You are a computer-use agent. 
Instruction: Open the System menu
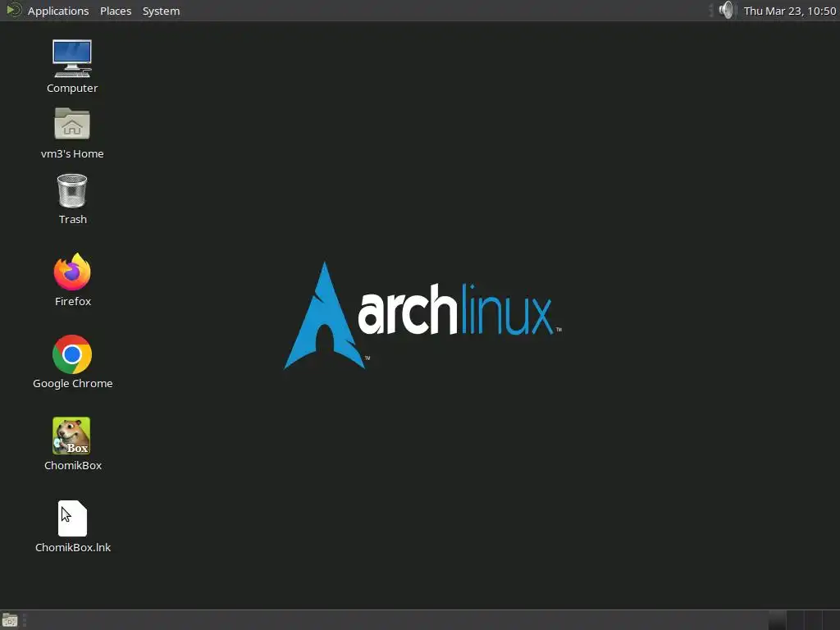(161, 11)
